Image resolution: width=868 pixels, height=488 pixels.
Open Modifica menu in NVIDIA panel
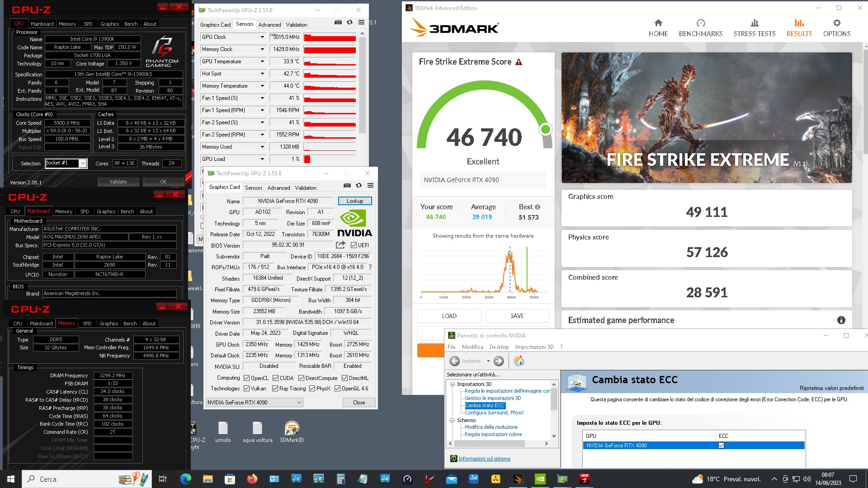[472, 347]
